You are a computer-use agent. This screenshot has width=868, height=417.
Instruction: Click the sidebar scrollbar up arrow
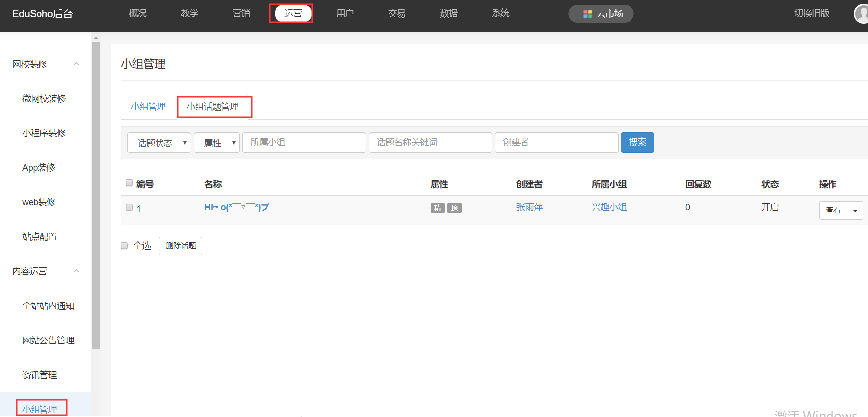[96, 38]
